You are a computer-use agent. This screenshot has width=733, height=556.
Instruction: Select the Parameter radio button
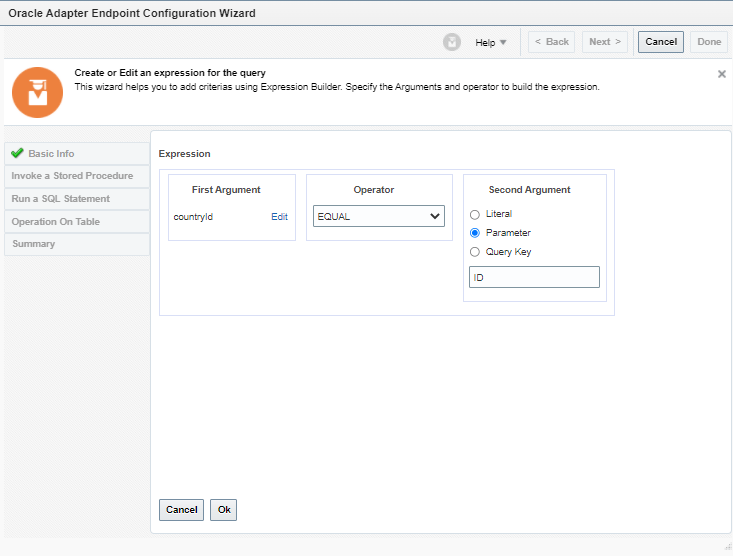475,233
